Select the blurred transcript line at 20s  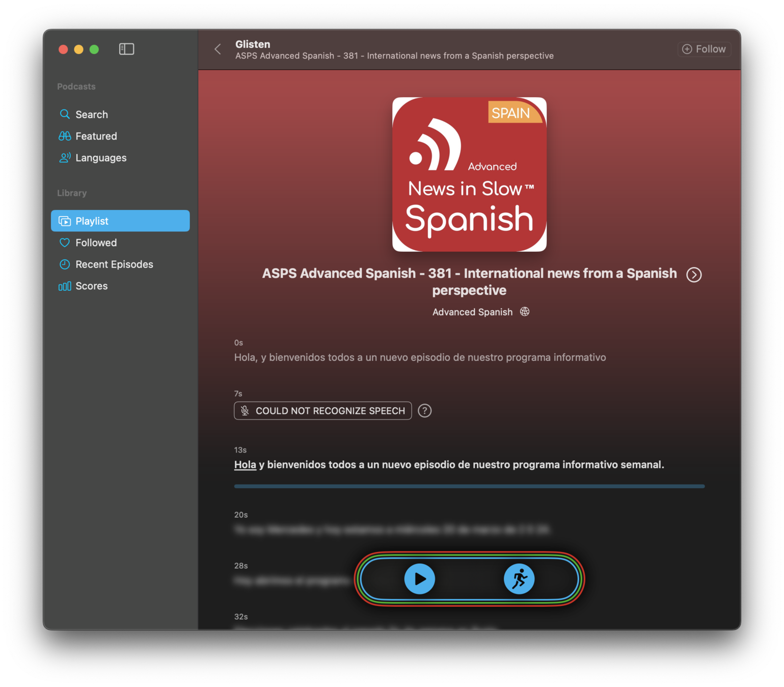coord(392,530)
